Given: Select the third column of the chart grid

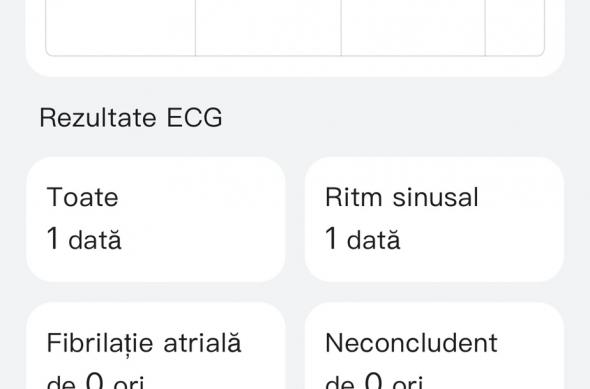Looking at the screenshot, I should click(x=413, y=28).
